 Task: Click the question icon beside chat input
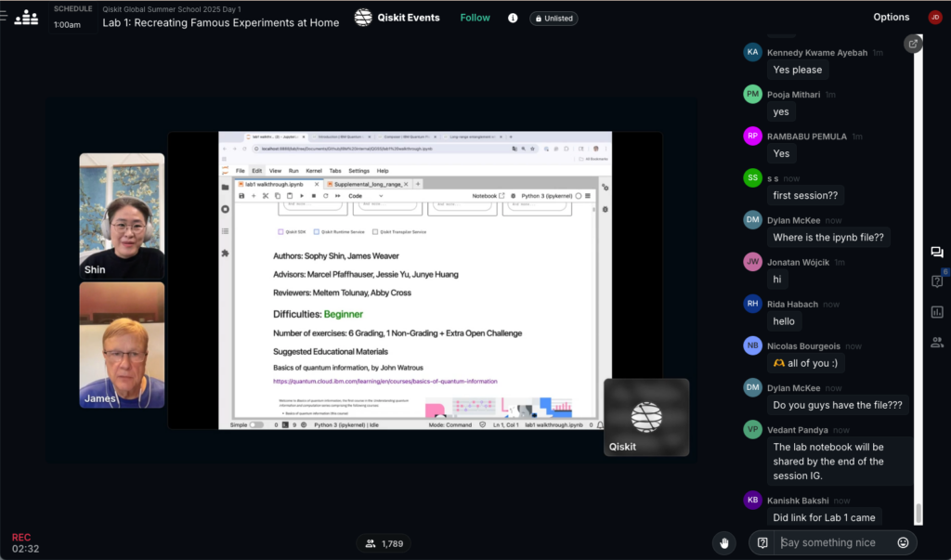click(762, 542)
